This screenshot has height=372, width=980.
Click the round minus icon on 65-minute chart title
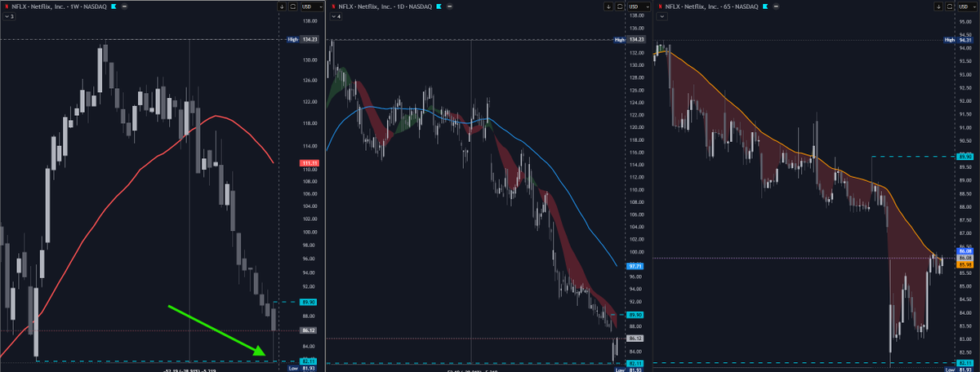click(x=776, y=7)
